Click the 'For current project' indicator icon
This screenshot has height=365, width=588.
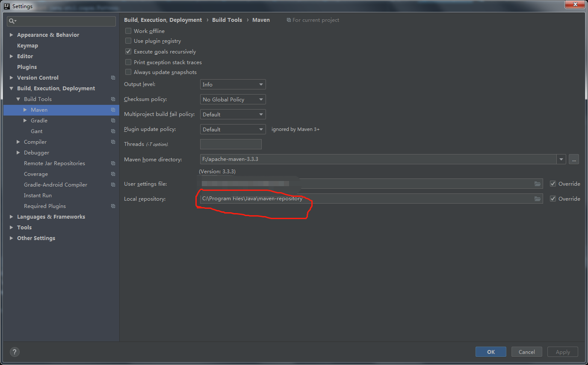tap(289, 20)
